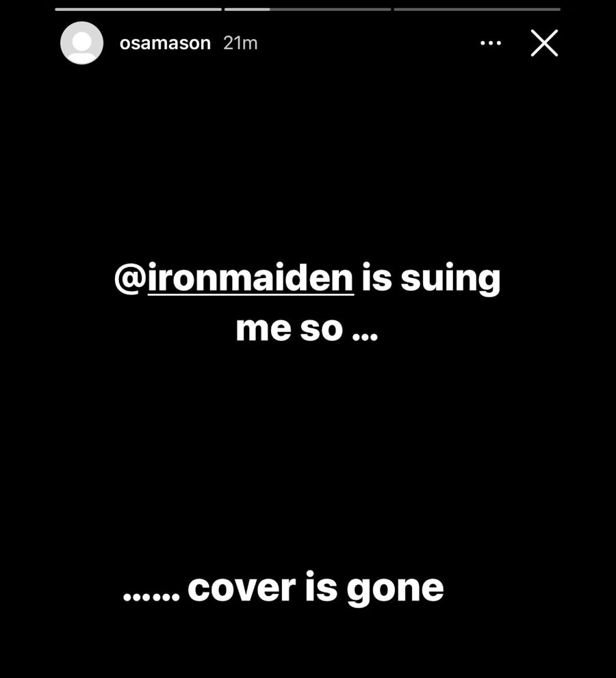The image size is (616, 678).
Task: Click the 21m story timestamp
Action: 240,43
